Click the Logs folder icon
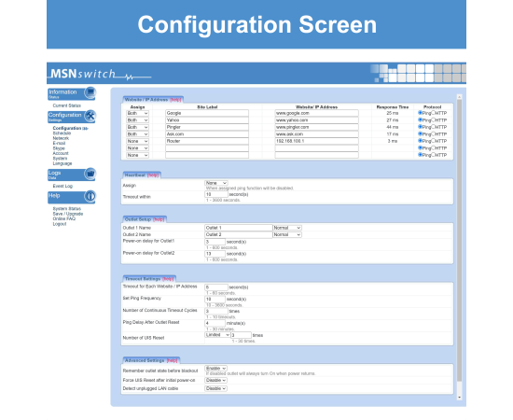 [x=90, y=174]
